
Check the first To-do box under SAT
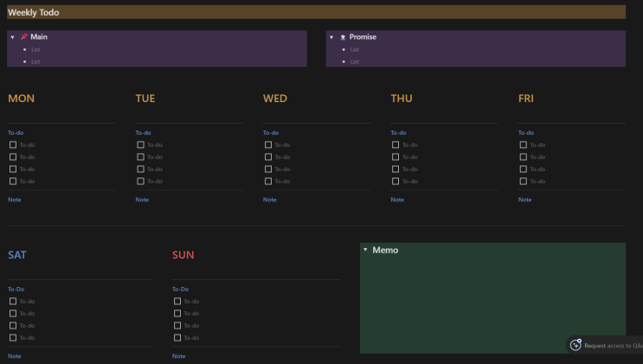coord(13,301)
